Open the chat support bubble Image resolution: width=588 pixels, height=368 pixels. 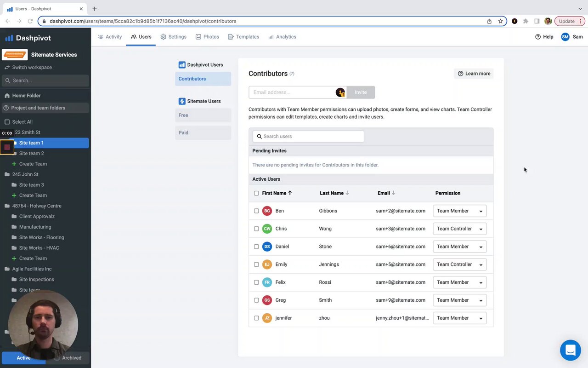pos(571,350)
